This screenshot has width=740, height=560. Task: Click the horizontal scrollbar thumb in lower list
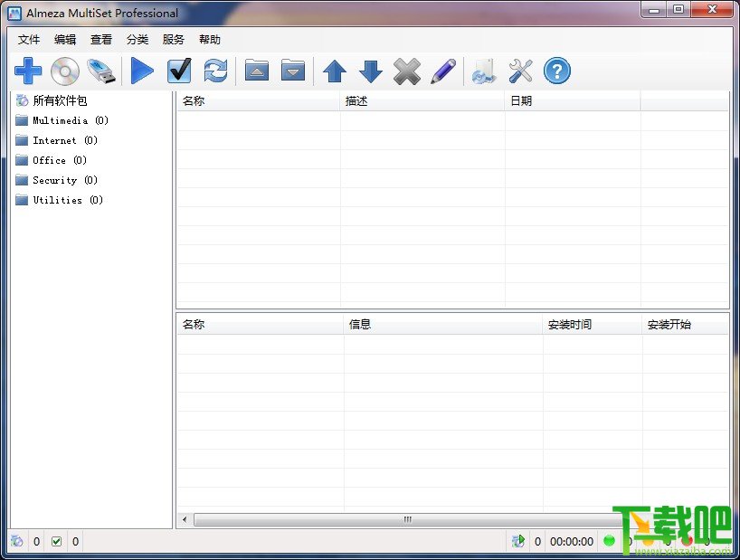coord(408,520)
